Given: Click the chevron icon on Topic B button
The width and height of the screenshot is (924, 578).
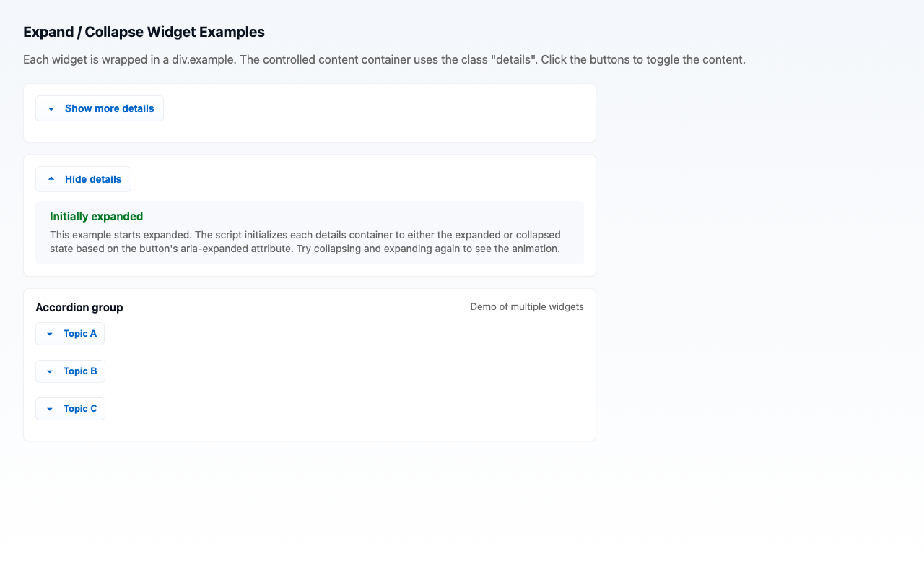Looking at the screenshot, I should [x=49, y=371].
